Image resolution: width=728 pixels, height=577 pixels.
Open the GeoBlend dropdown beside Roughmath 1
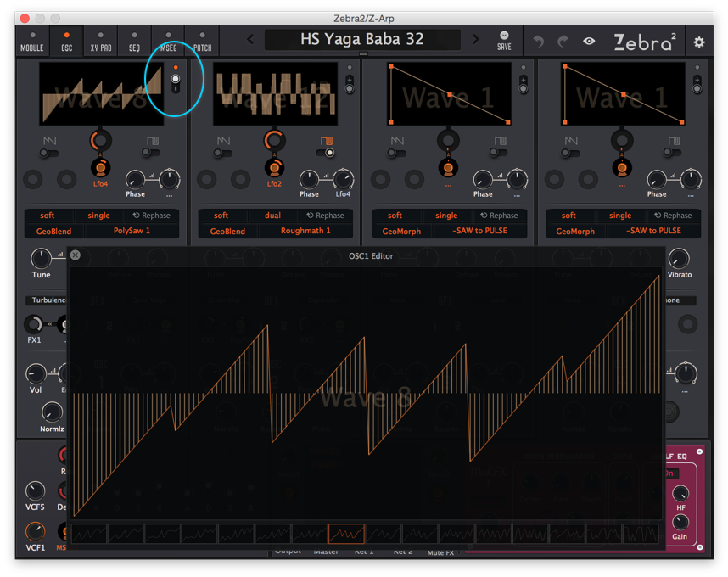[x=227, y=231]
